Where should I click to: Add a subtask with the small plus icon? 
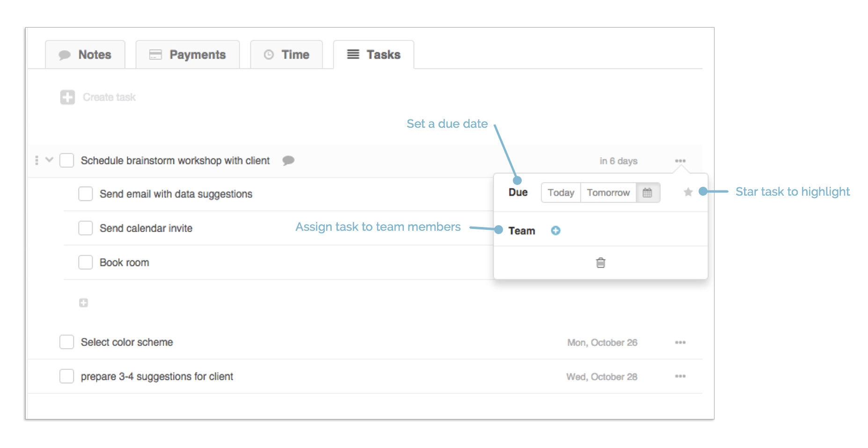83,302
